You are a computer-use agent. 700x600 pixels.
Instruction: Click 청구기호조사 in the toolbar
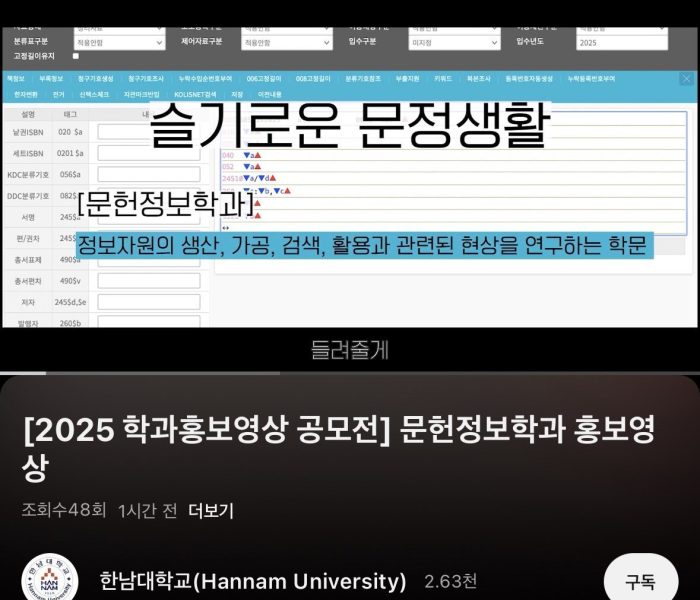pyautogui.click(x=146, y=79)
